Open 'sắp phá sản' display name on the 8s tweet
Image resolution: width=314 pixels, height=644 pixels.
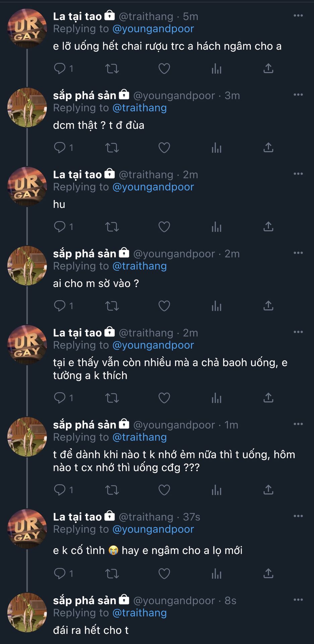pyautogui.click(x=84, y=600)
